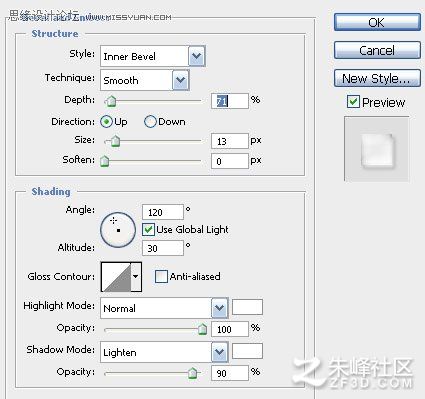Click the Angle input field showing 120
This screenshot has height=399, width=425.
pyautogui.click(x=163, y=212)
